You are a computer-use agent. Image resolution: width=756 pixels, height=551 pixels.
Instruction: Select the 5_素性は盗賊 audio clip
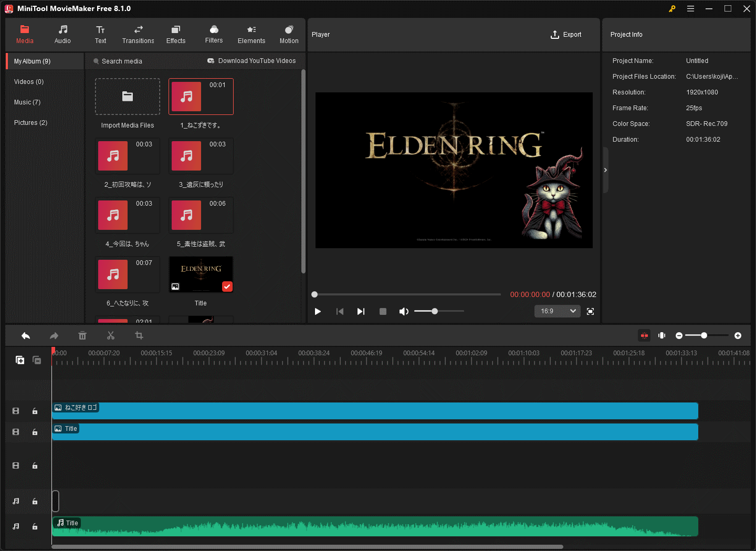[x=201, y=215]
